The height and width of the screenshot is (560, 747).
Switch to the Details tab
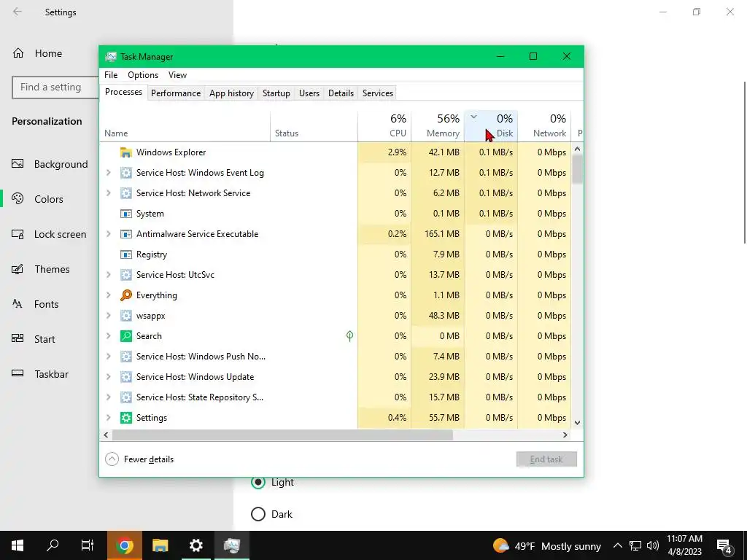pyautogui.click(x=341, y=93)
